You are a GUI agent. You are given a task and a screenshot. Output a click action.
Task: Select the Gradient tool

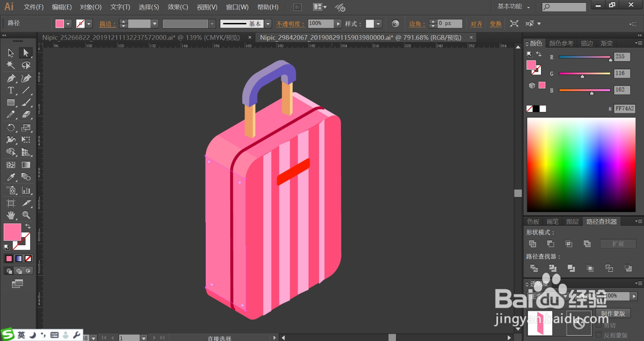[x=26, y=165]
